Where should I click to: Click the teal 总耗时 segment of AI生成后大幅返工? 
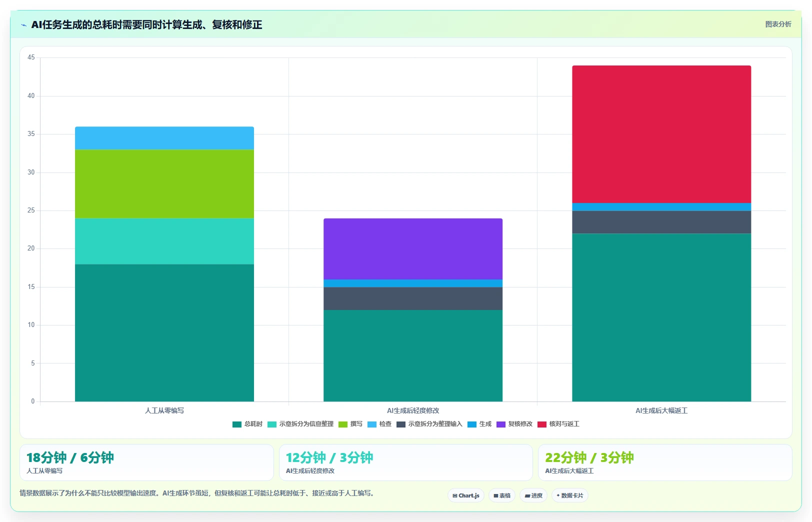pos(661,317)
